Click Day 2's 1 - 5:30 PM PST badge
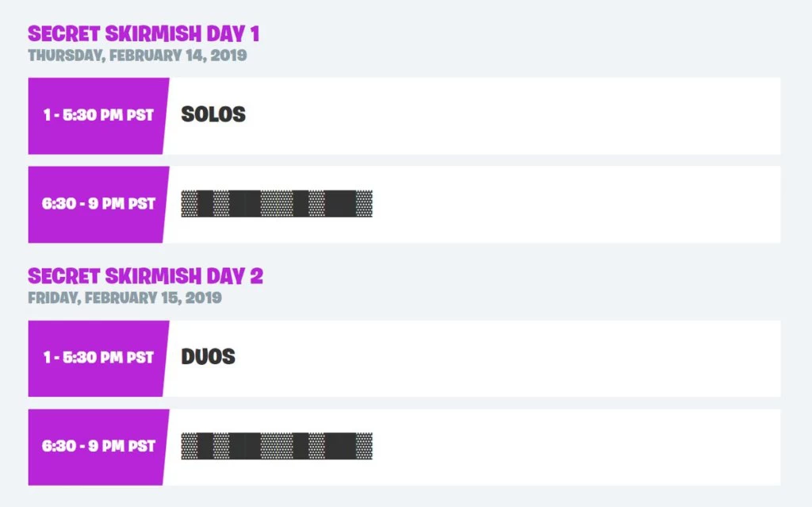This screenshot has height=507, width=812. [x=98, y=358]
